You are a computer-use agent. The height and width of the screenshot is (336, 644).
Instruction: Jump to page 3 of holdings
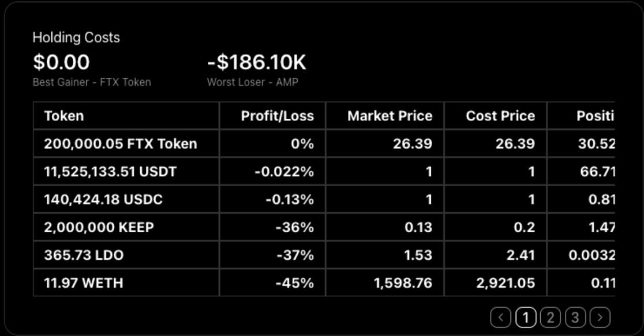[x=575, y=317]
